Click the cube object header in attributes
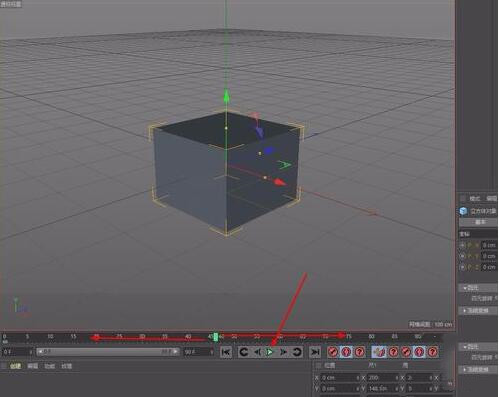The width and height of the screenshot is (499, 397). tap(479, 211)
